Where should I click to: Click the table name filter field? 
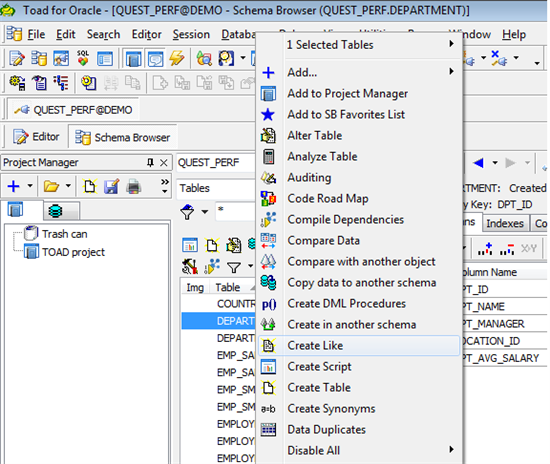coord(235,211)
